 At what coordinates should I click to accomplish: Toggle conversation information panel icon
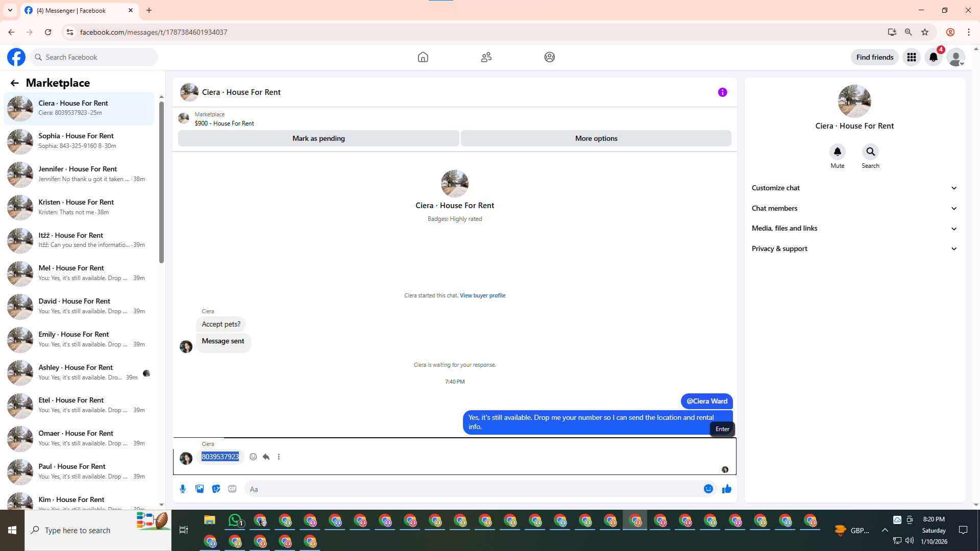pos(722,92)
